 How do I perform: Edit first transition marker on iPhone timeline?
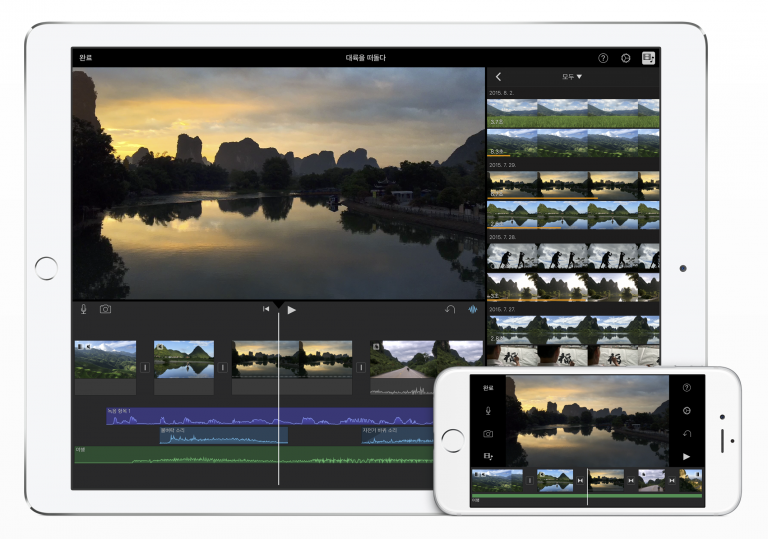[529, 481]
